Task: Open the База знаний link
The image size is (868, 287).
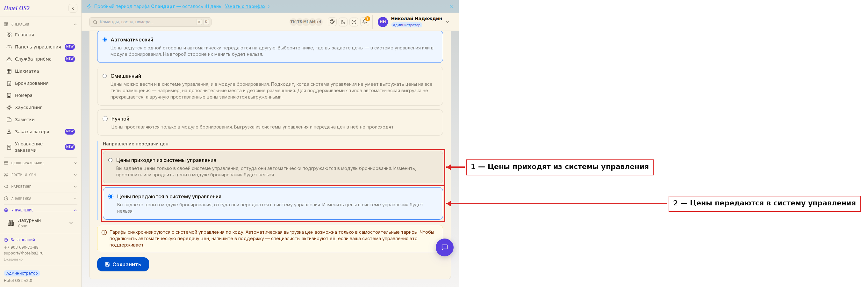Action: [x=23, y=240]
